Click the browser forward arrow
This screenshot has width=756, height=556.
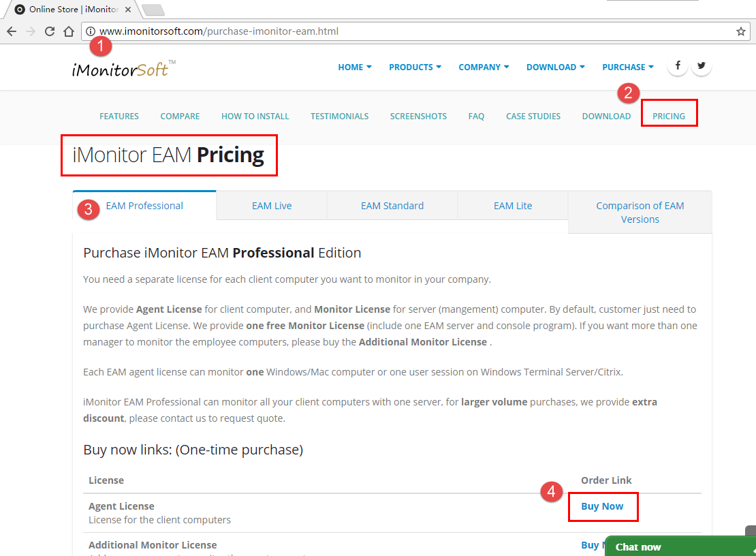[x=31, y=31]
